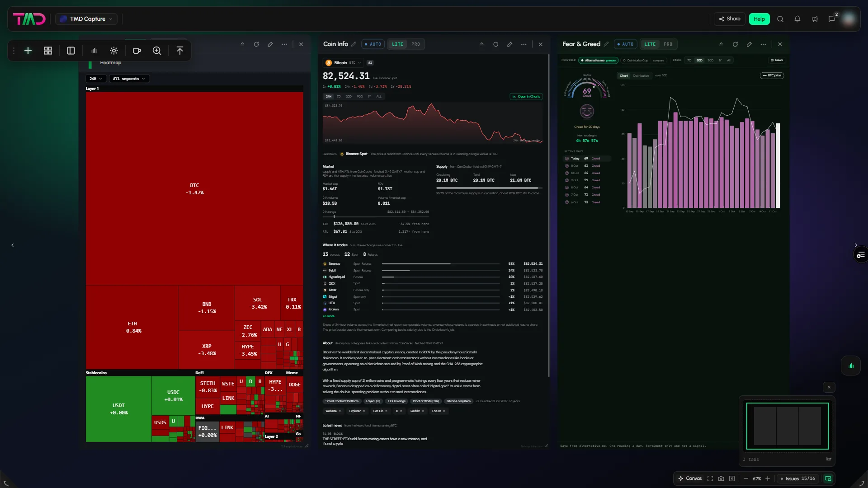The image size is (868, 488).
Task: Select the 90D range in Fear & Greed
Action: 710,60
